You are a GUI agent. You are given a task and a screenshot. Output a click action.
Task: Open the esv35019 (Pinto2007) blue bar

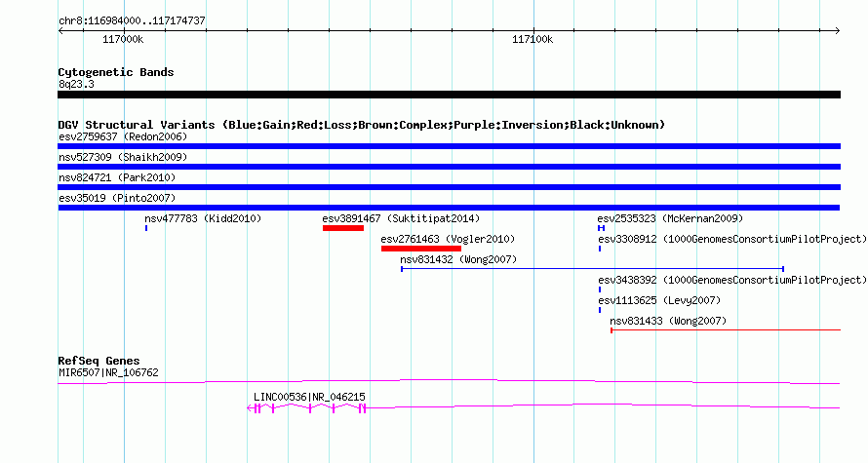pyautogui.click(x=449, y=208)
